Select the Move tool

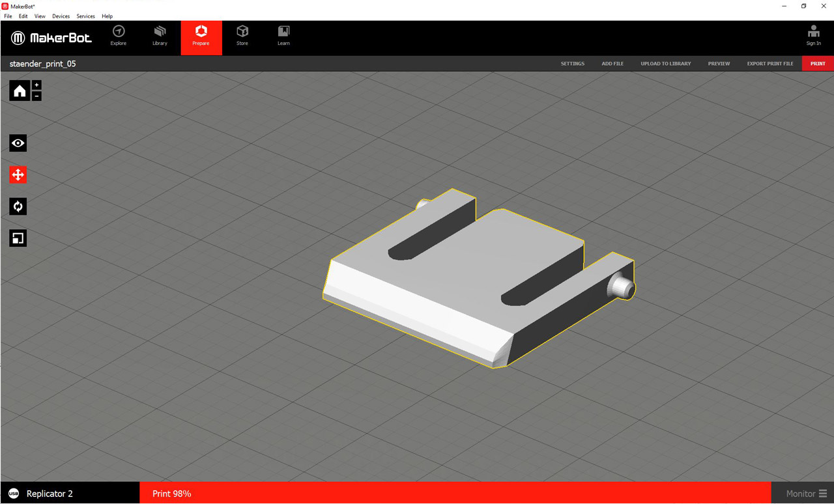[x=18, y=175]
